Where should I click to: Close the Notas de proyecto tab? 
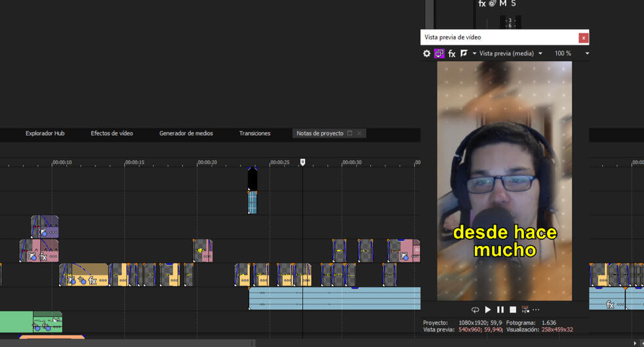click(359, 133)
